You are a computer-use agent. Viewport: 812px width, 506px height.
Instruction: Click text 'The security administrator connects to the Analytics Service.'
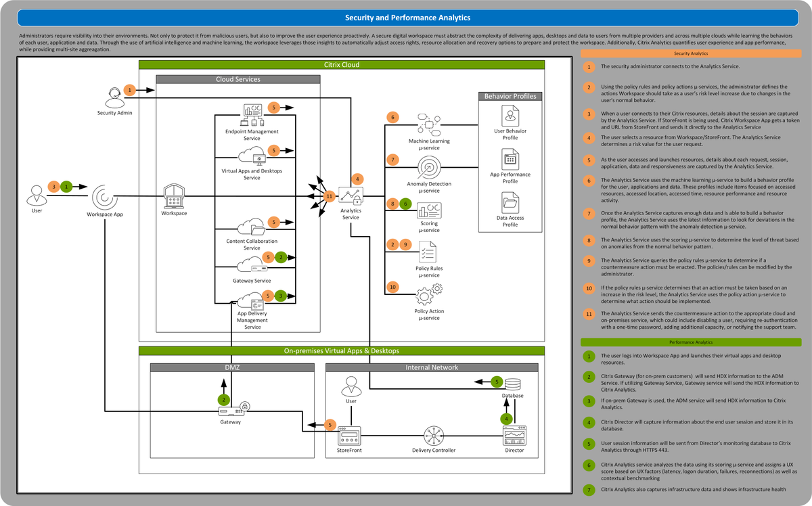click(671, 66)
